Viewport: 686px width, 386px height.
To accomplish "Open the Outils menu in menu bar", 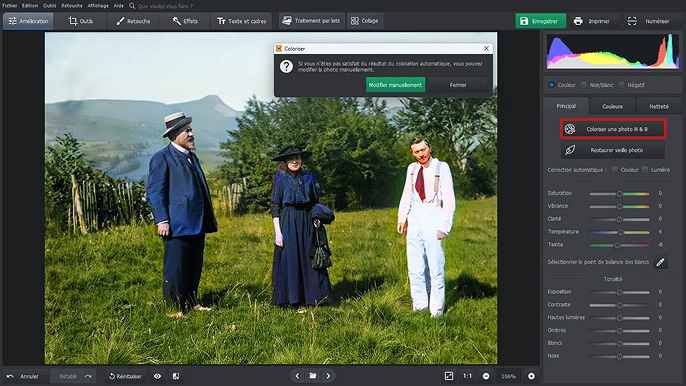I will tap(49, 6).
